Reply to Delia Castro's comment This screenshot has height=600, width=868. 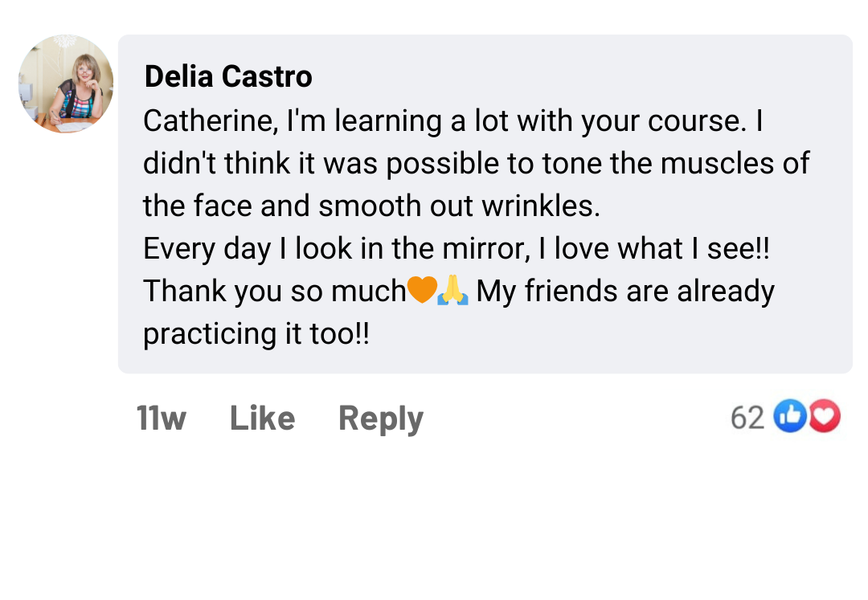tap(381, 418)
